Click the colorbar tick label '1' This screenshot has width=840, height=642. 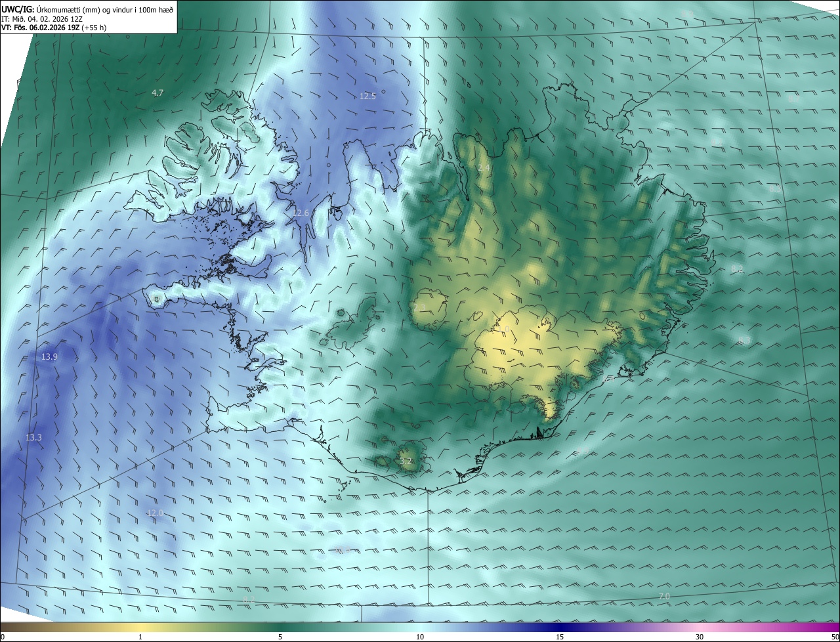(x=140, y=637)
